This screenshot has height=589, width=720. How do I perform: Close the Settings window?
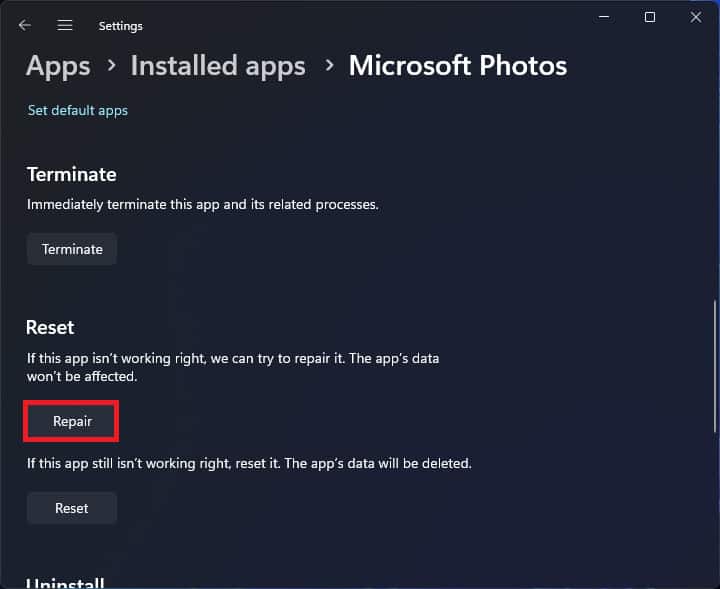(696, 17)
